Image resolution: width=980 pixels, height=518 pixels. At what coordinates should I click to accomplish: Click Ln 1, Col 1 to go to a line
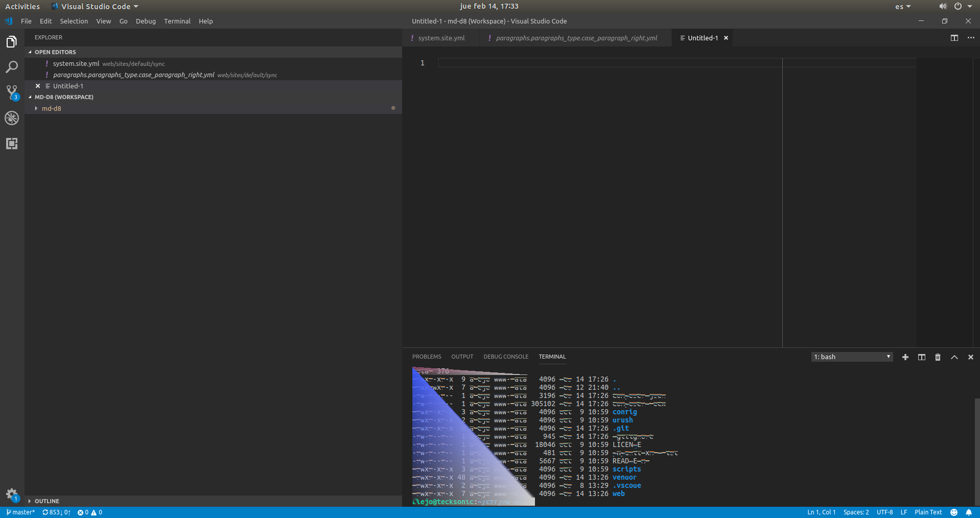[821, 512]
